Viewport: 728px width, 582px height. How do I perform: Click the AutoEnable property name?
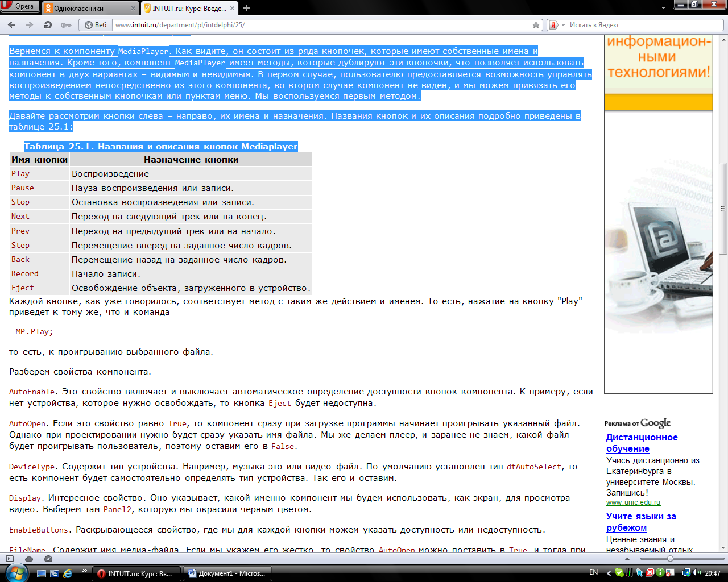pyautogui.click(x=32, y=392)
